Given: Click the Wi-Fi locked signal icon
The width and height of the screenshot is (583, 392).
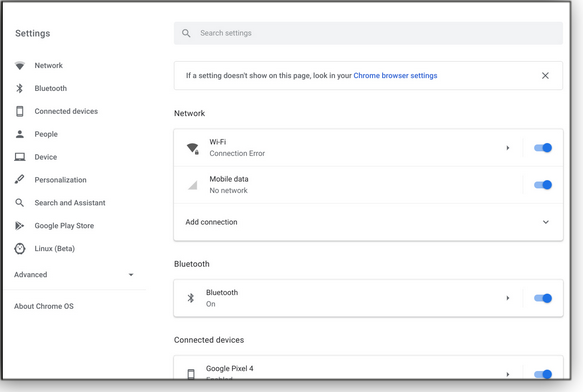Looking at the screenshot, I should 193,148.
